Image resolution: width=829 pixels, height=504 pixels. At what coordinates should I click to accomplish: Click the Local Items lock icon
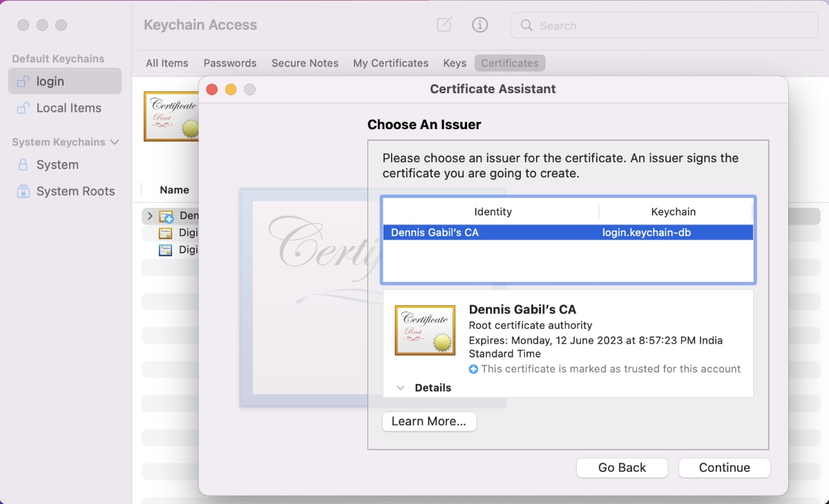click(x=23, y=108)
